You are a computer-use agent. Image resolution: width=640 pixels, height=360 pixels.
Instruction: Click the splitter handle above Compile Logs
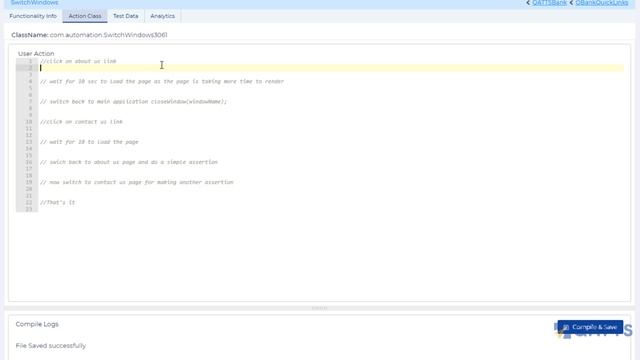point(320,308)
